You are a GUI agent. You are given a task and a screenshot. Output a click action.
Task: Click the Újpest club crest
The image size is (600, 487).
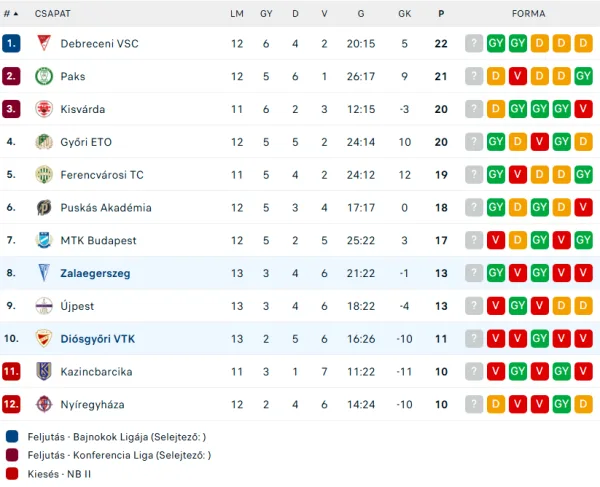(x=44, y=306)
